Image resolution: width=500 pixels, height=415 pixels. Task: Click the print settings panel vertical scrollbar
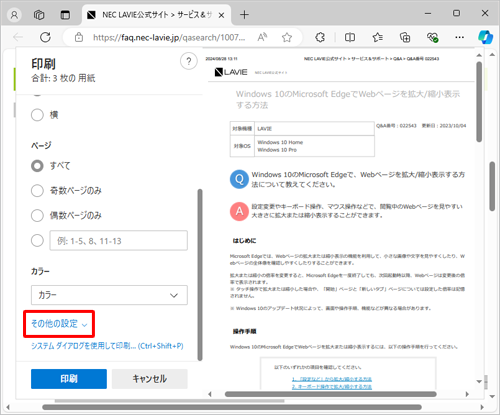[x=200, y=275]
